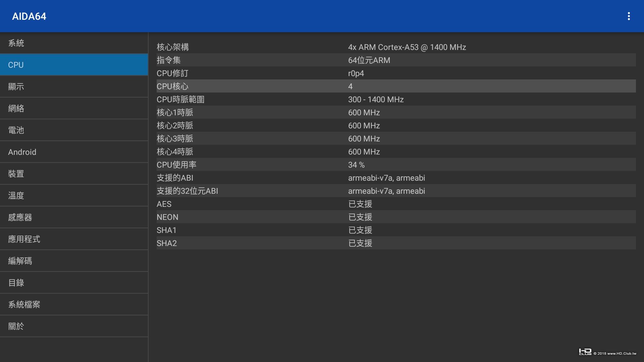Select the CPU sidebar item
The image size is (644, 362).
[x=74, y=65]
